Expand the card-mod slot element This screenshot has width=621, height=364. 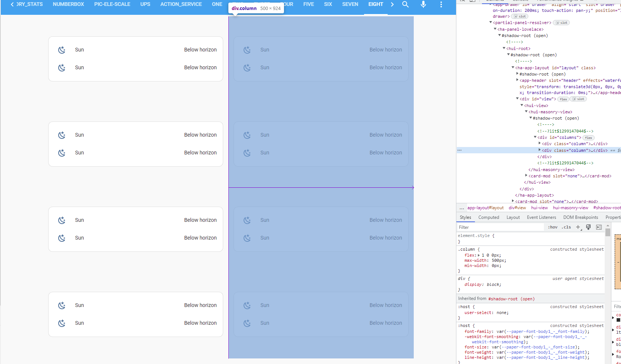coord(526,176)
